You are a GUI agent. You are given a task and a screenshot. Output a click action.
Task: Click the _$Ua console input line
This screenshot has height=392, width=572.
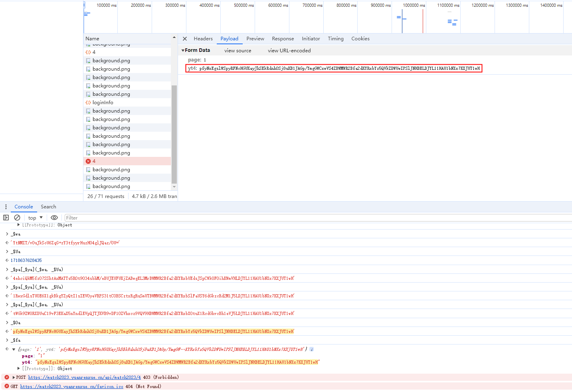(x=16, y=252)
